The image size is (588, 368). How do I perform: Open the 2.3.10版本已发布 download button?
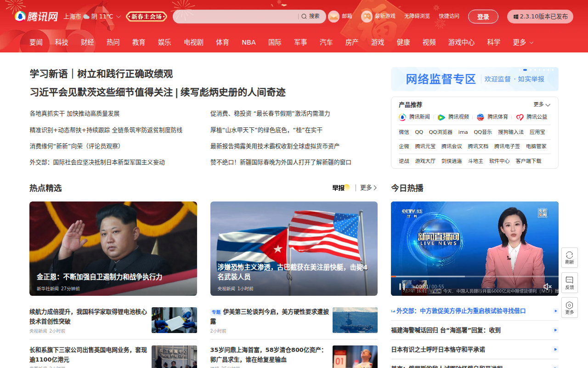(x=540, y=17)
